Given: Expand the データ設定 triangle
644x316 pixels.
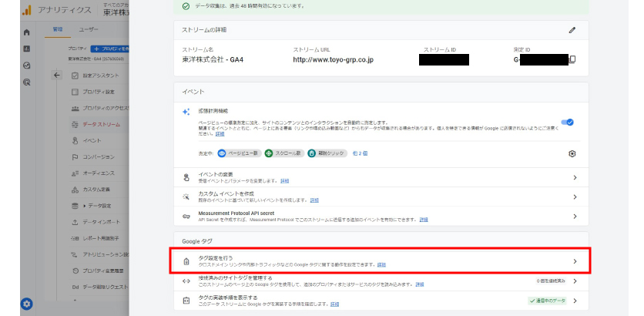Looking at the screenshot, I should (x=85, y=206).
